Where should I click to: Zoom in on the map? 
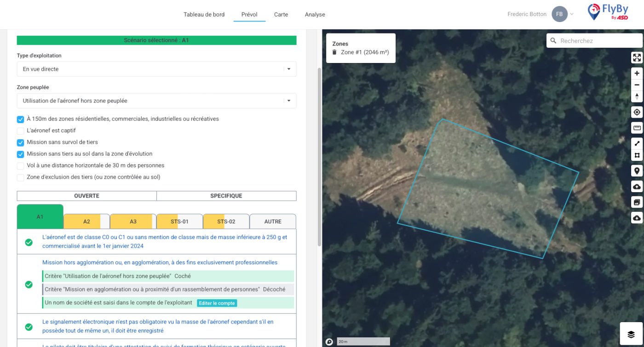[637, 73]
